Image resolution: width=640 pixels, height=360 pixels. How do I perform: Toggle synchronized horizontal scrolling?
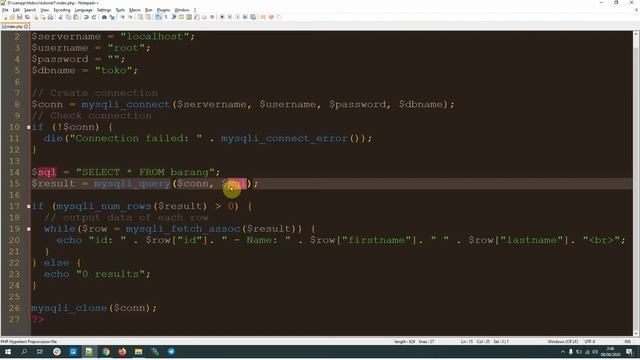(148, 17)
